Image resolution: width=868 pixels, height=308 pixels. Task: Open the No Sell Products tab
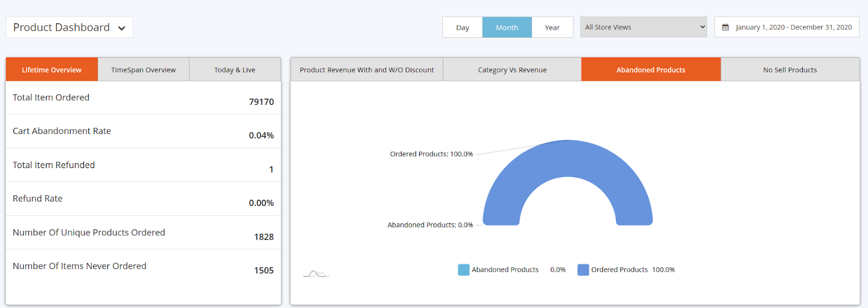(790, 70)
